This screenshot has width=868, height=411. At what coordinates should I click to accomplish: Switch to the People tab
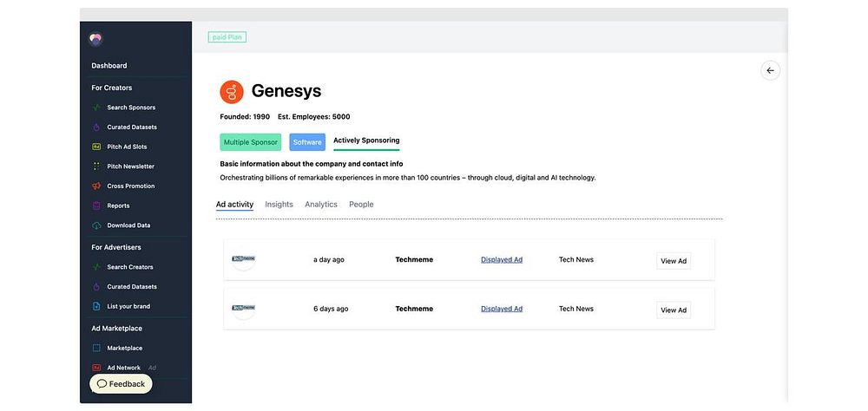coord(361,205)
